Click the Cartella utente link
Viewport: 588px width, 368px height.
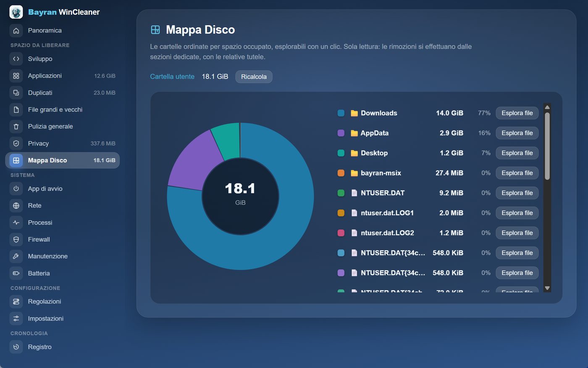coord(172,77)
